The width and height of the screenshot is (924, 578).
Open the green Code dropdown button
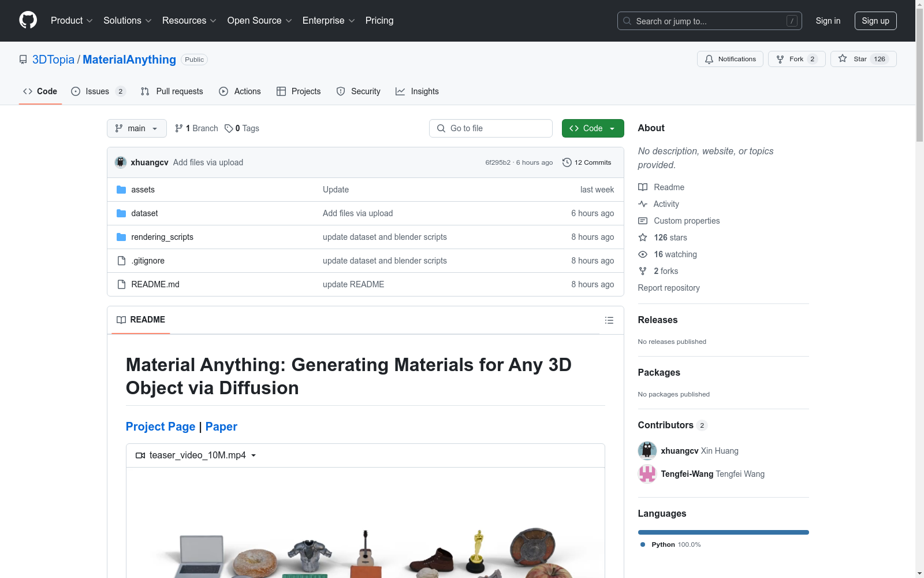(593, 128)
